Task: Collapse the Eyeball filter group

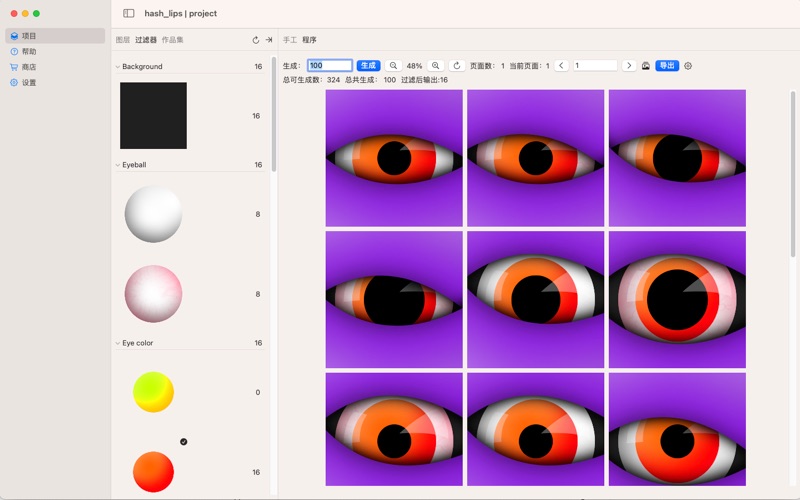Action: click(x=117, y=165)
